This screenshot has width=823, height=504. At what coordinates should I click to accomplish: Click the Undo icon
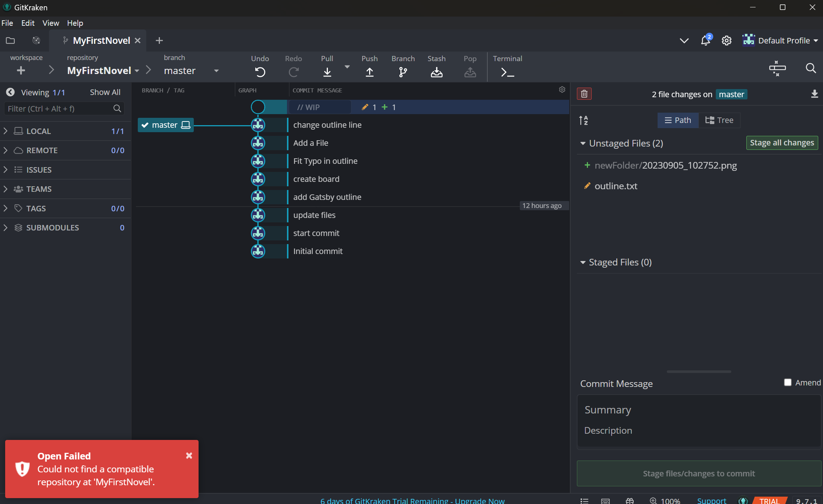[260, 72]
